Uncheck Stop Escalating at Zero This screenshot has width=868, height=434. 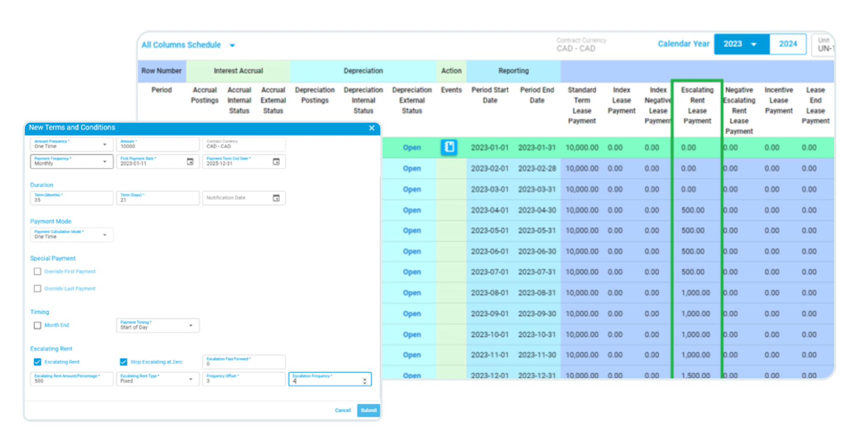point(123,362)
